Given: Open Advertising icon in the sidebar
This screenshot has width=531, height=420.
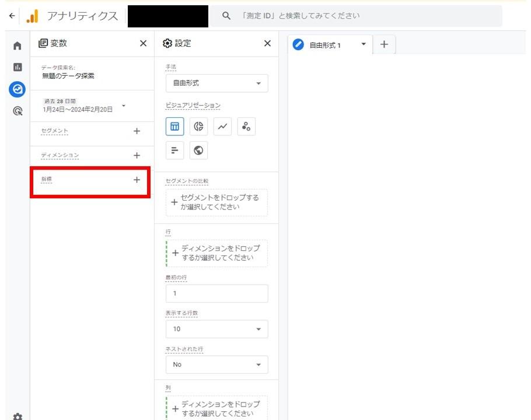Looking at the screenshot, I should [x=18, y=111].
